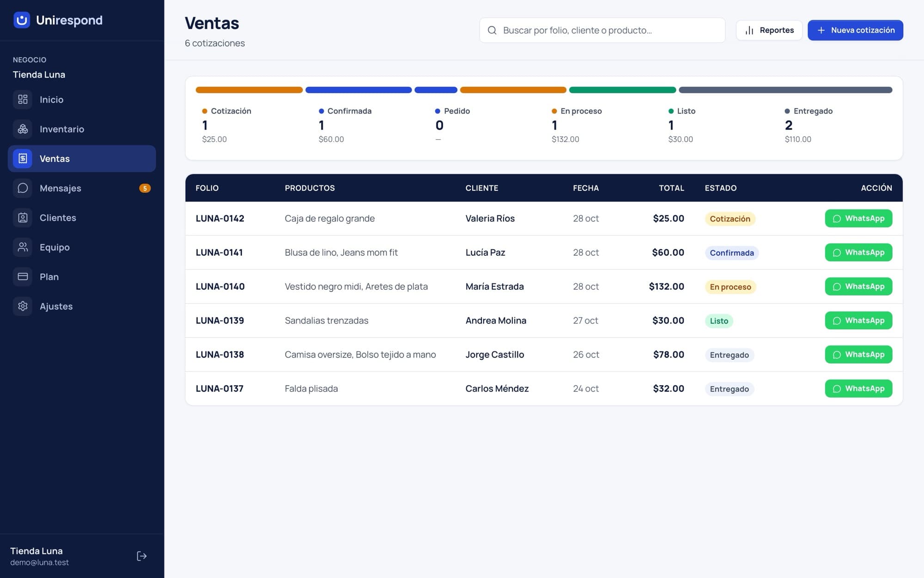Click the gray Entregado pipeline bar segment

click(785, 90)
